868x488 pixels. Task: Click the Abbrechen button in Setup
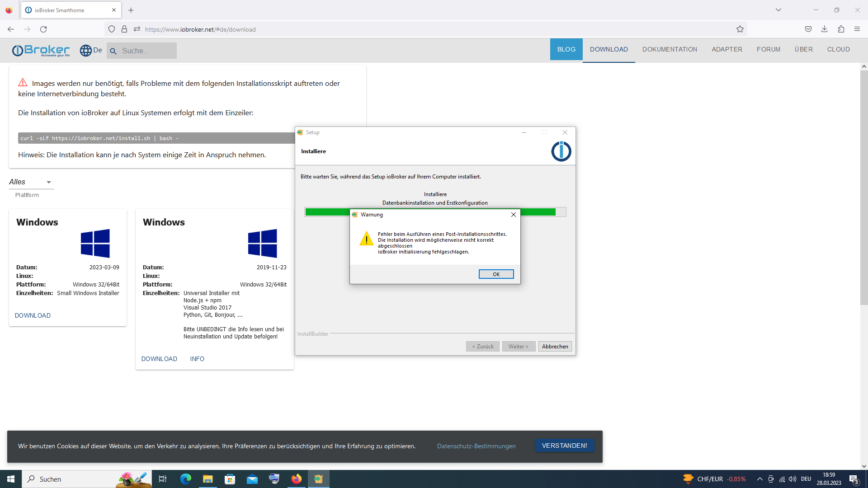point(555,347)
